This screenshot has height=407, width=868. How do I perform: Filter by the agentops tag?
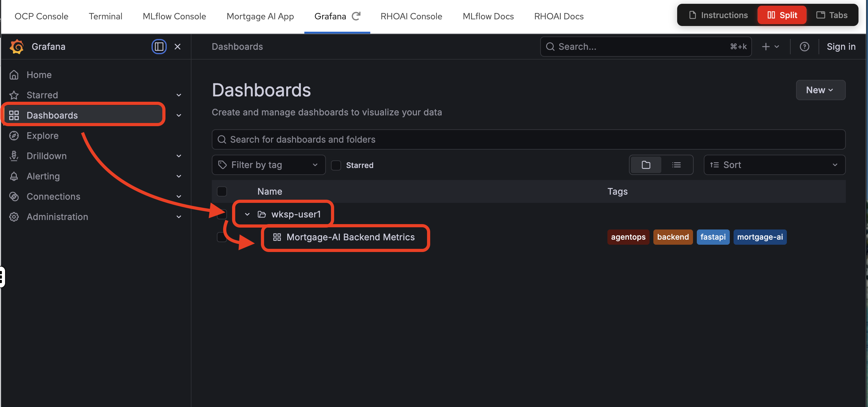(x=628, y=237)
